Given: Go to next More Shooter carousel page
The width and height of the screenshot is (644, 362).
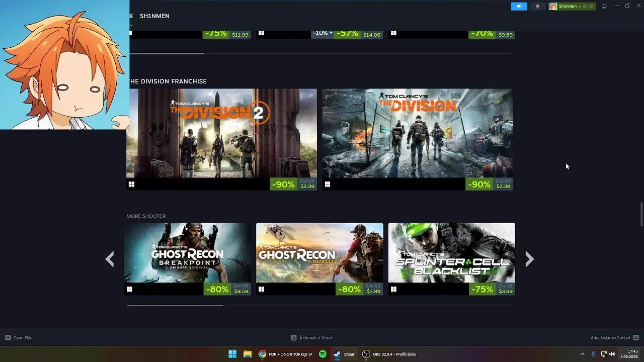Looking at the screenshot, I should pyautogui.click(x=529, y=259).
